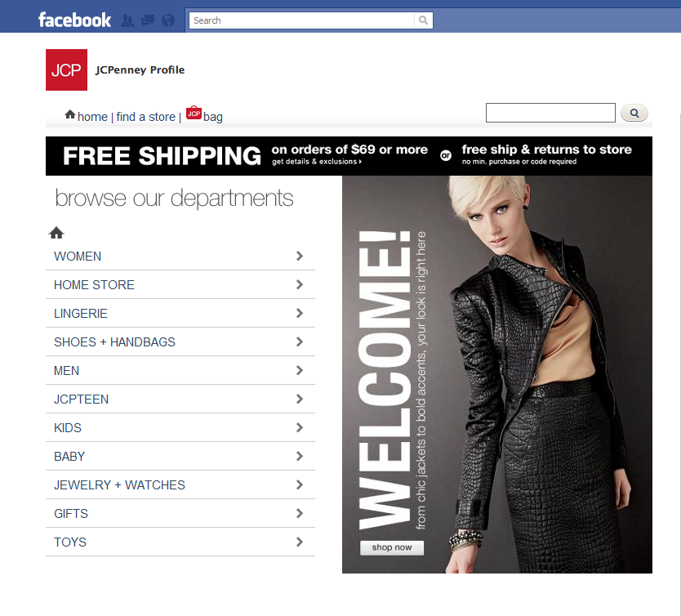The width and height of the screenshot is (681, 616).
Task: Click get details & exclusions link
Action: [x=317, y=162]
